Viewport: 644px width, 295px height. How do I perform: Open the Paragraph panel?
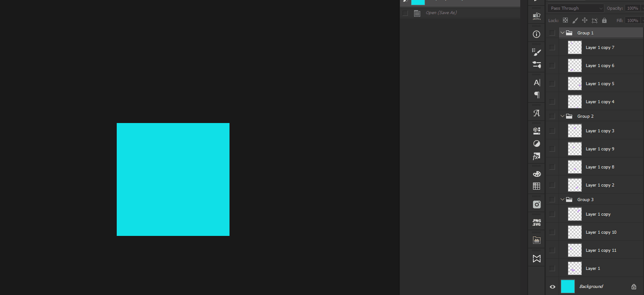click(x=536, y=95)
